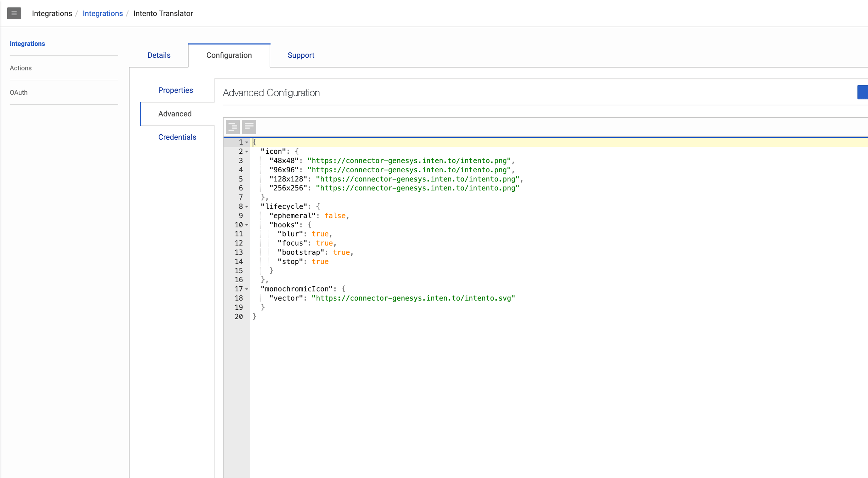Click the blue button beside Advanced Configuration
The width and height of the screenshot is (868, 478).
tap(863, 92)
